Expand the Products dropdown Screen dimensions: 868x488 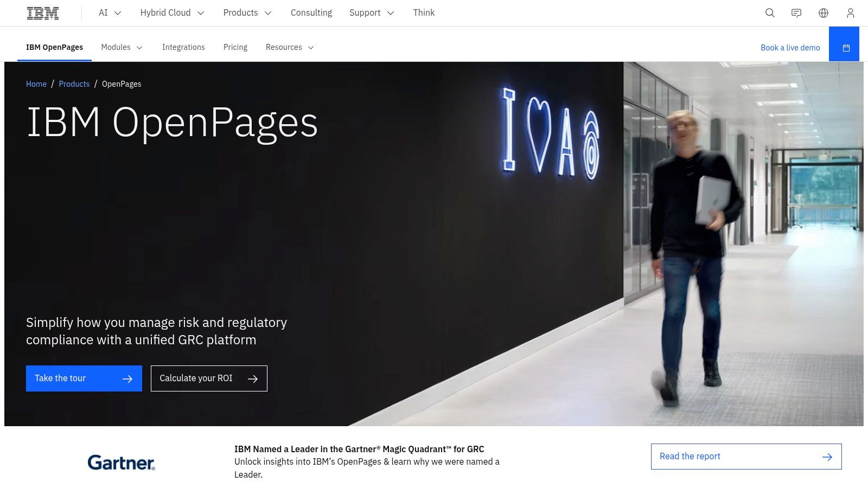click(x=247, y=12)
